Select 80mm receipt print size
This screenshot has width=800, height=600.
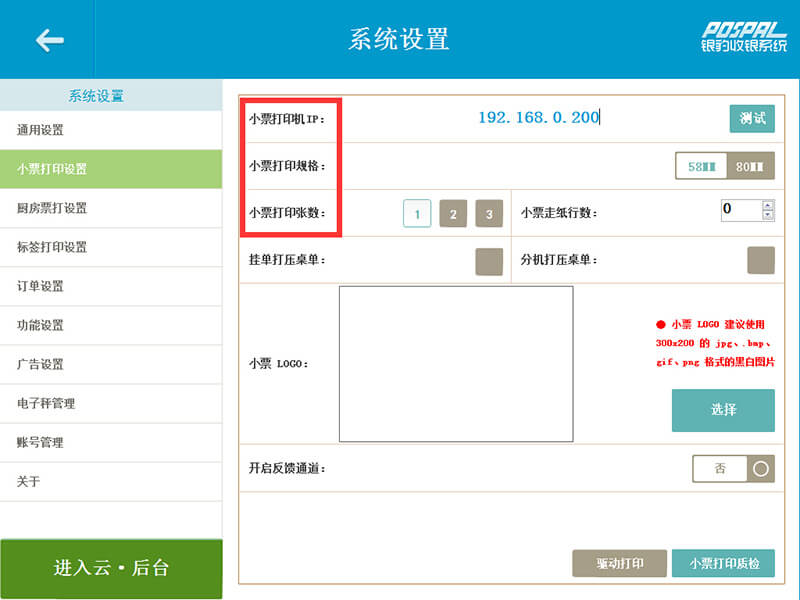point(750,166)
